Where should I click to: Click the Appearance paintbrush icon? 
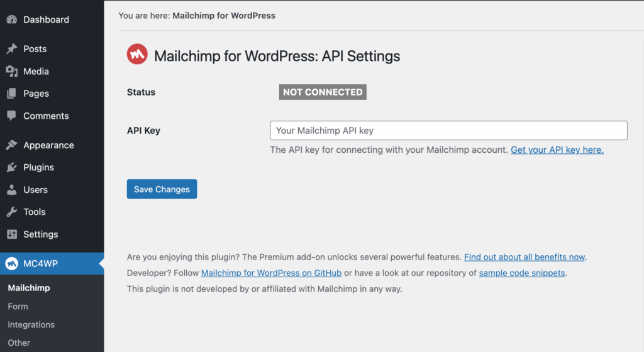pyautogui.click(x=12, y=145)
